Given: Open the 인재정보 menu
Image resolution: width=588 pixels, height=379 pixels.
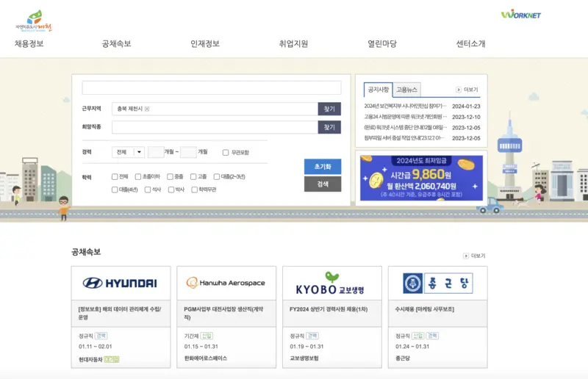Looking at the screenshot, I should 205,44.
